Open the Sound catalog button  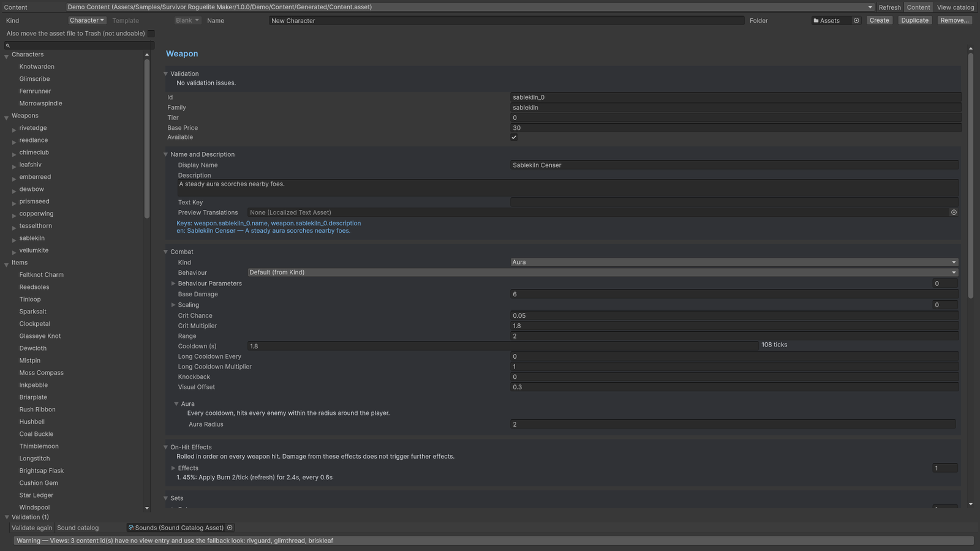(78, 528)
